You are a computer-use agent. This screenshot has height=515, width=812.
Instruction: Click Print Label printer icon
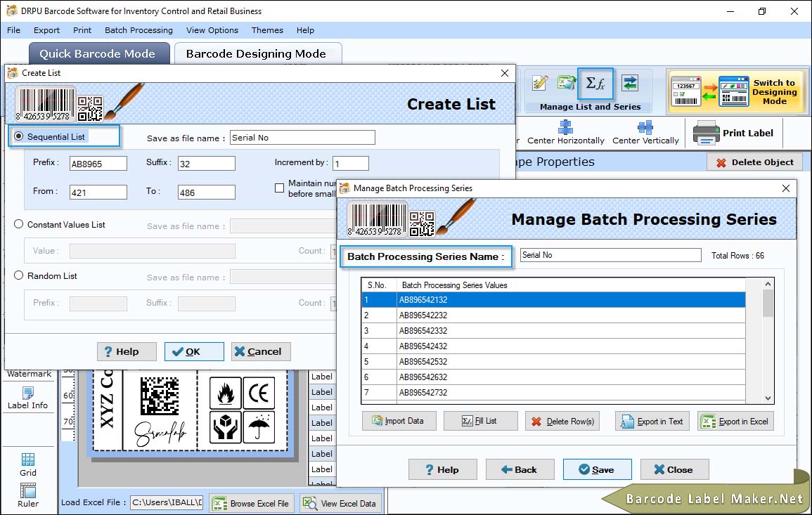706,133
